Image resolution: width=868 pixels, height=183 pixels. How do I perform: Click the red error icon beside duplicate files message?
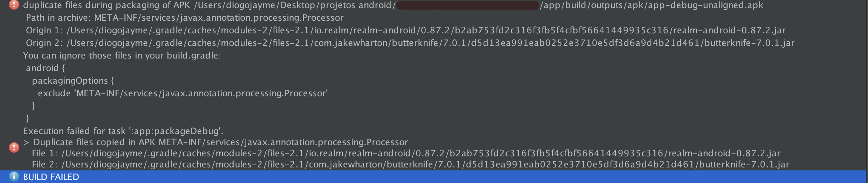(14, 5)
